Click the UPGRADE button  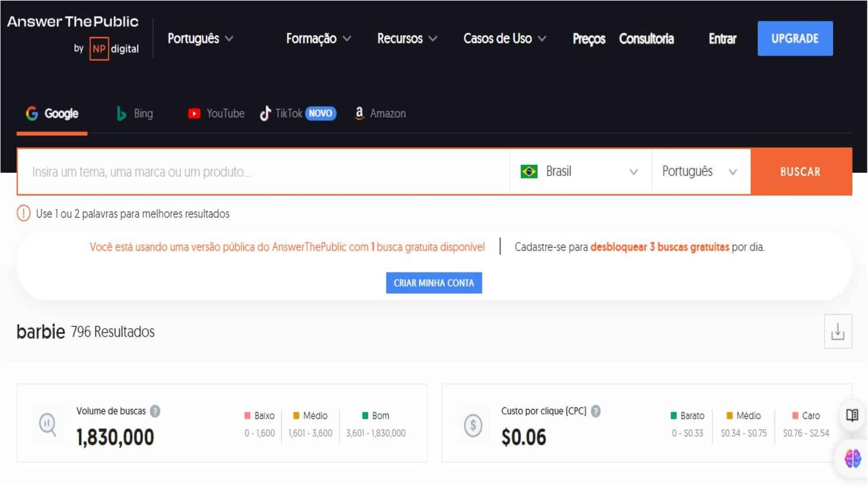tap(795, 38)
